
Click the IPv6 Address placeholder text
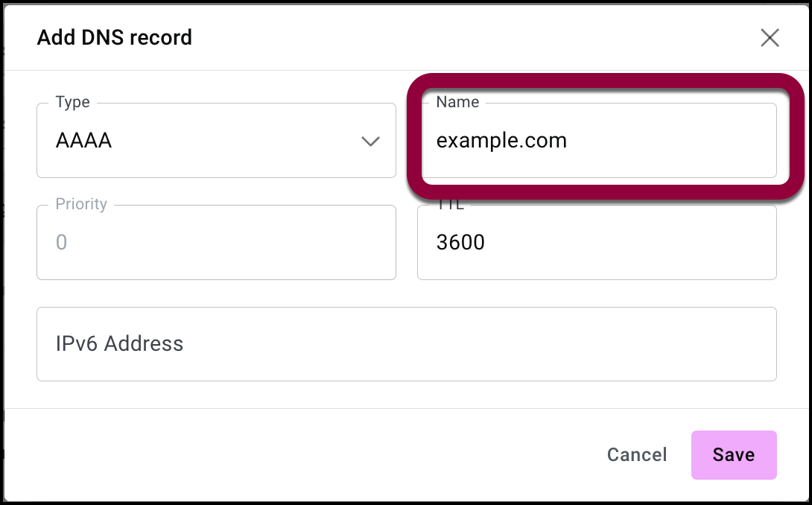[x=119, y=344]
